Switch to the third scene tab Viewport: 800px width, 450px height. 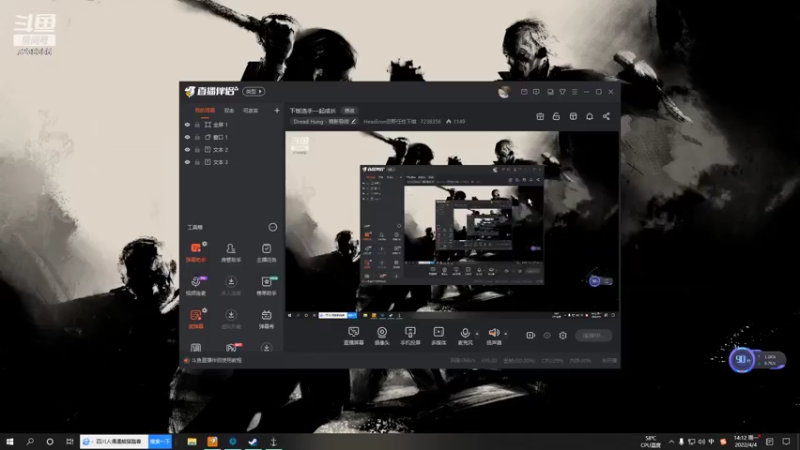[x=251, y=111]
